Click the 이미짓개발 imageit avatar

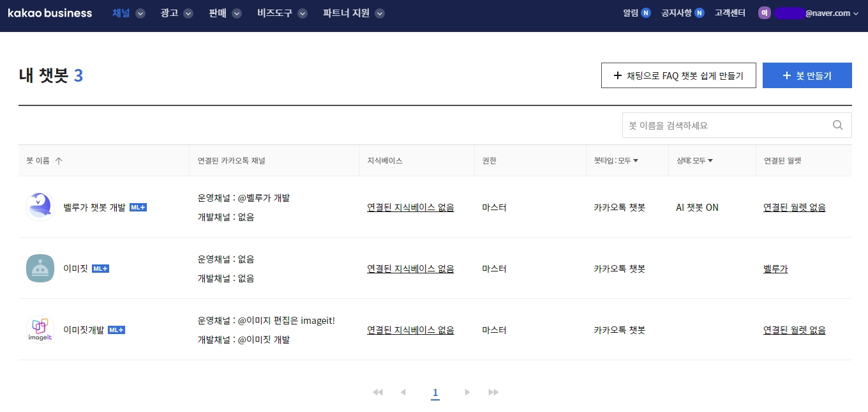click(x=40, y=330)
